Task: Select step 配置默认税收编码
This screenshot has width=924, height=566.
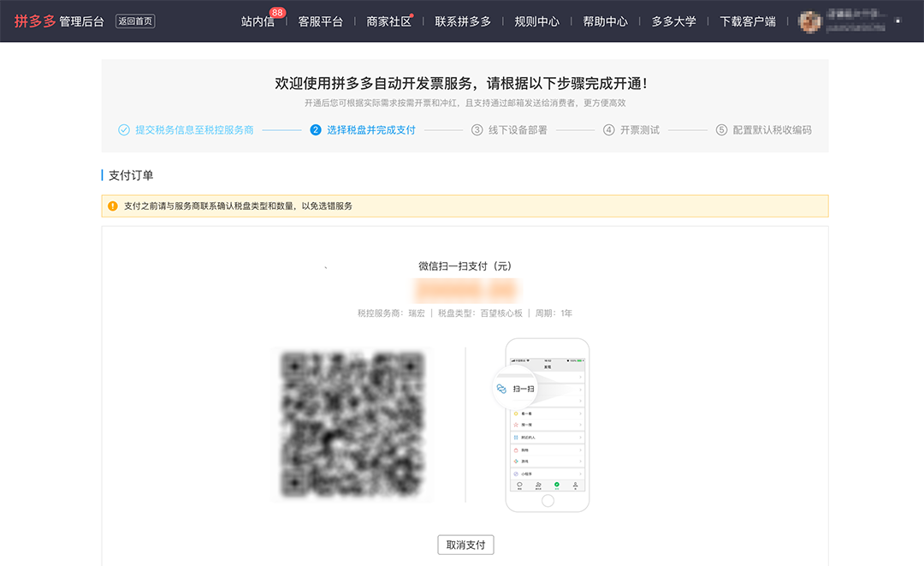Action: (772, 129)
